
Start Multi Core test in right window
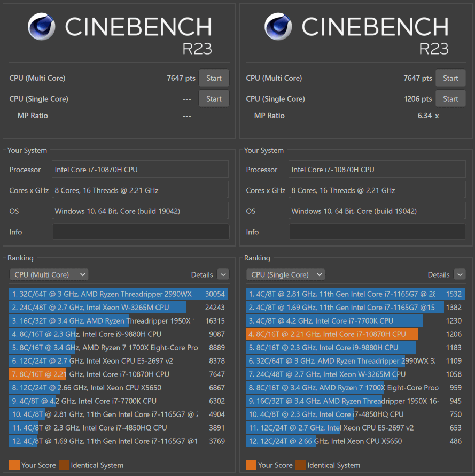450,78
